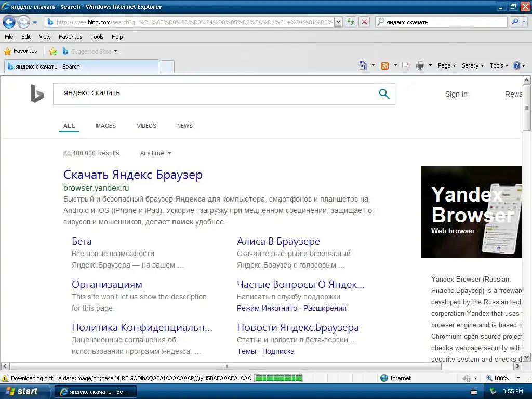Open the Частые Вопросы О Яндек... sublink
Screen dimensions: 532x399
click(x=301, y=284)
